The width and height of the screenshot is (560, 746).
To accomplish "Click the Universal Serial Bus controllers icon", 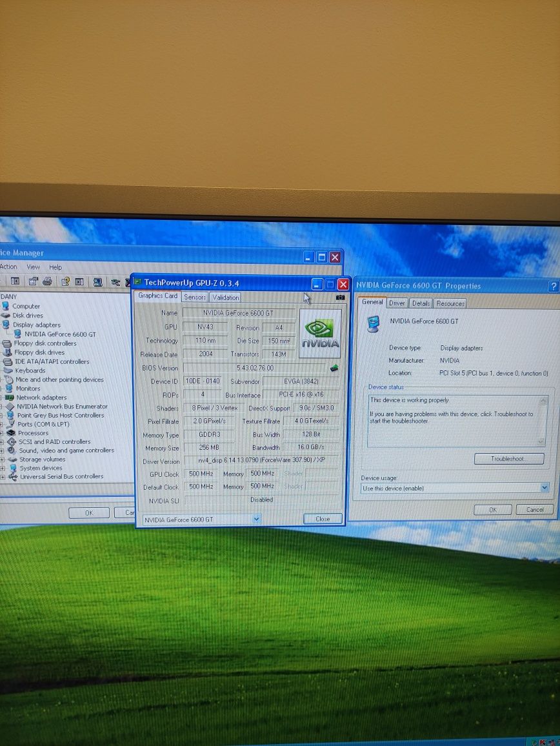I will 13,476.
